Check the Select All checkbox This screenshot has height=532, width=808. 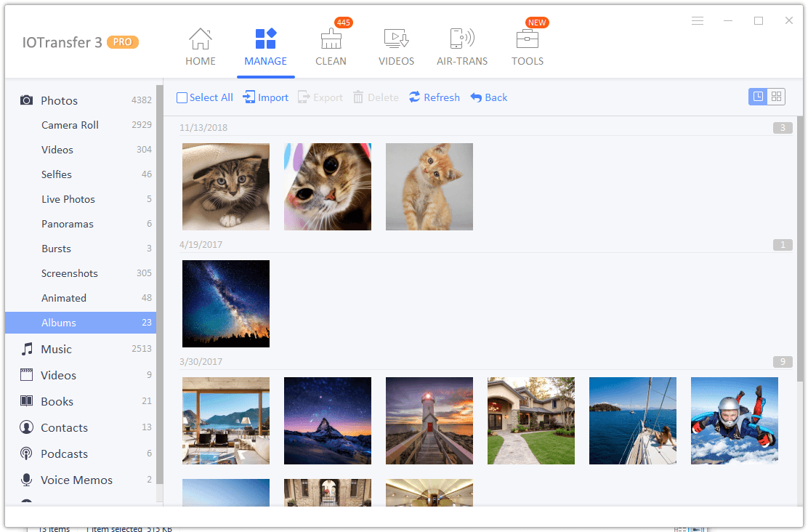[182, 97]
